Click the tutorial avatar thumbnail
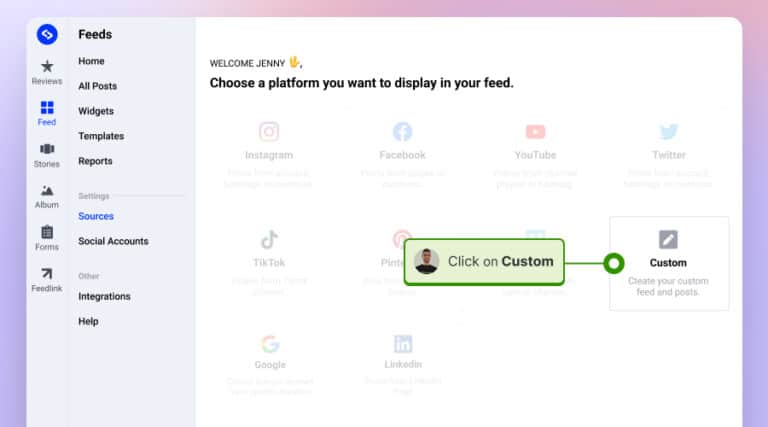 [427, 262]
